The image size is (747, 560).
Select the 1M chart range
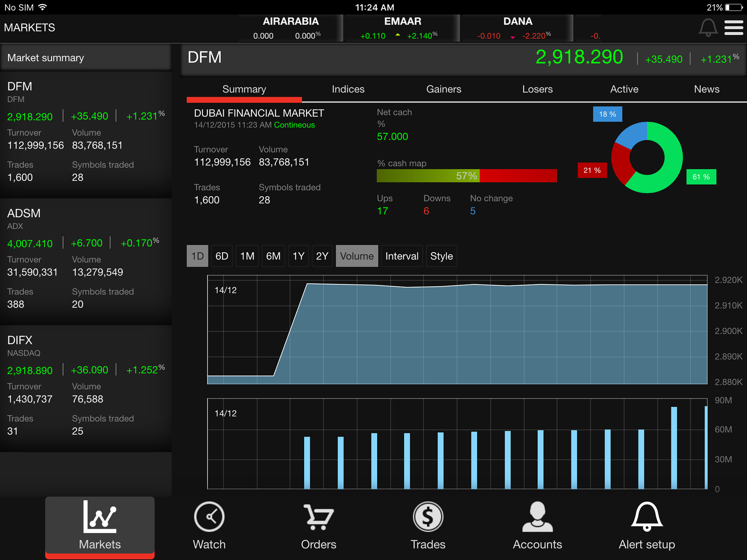coord(247,256)
